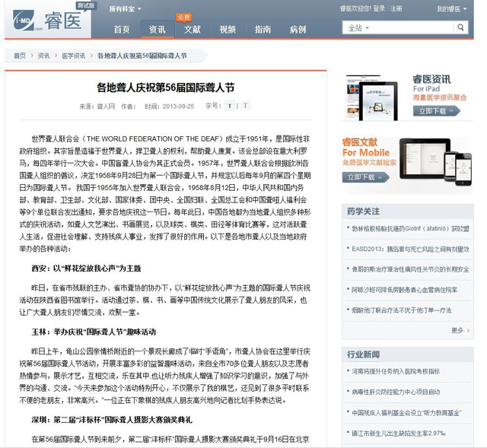Click the search magnifier icon
487x448 pixels.
(x=460, y=27)
